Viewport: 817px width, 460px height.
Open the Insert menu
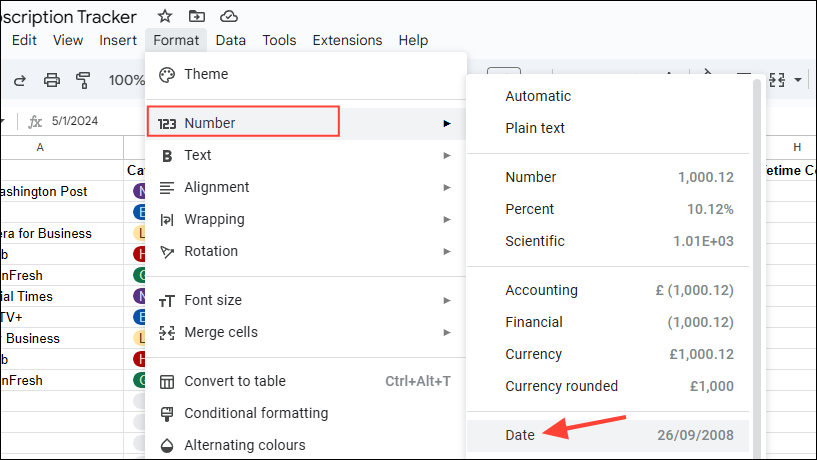[x=118, y=40]
